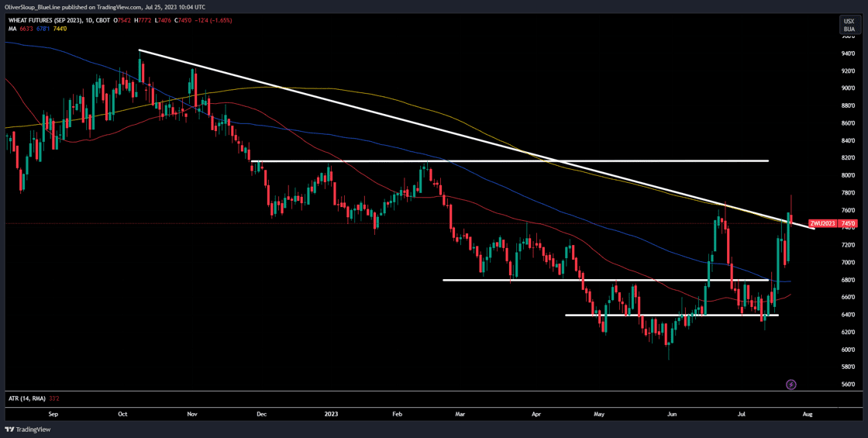Click the 760'0 price axis label
Screen dimensions: 868x438
point(849,210)
